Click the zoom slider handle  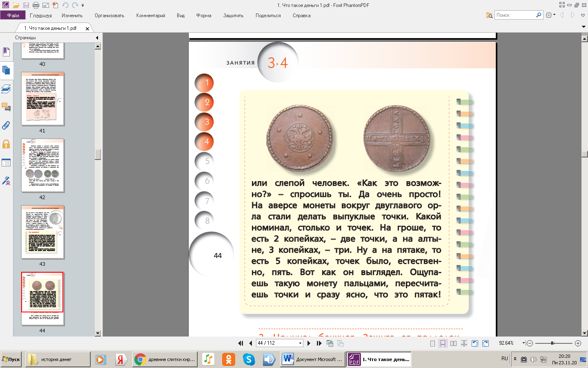(x=552, y=343)
